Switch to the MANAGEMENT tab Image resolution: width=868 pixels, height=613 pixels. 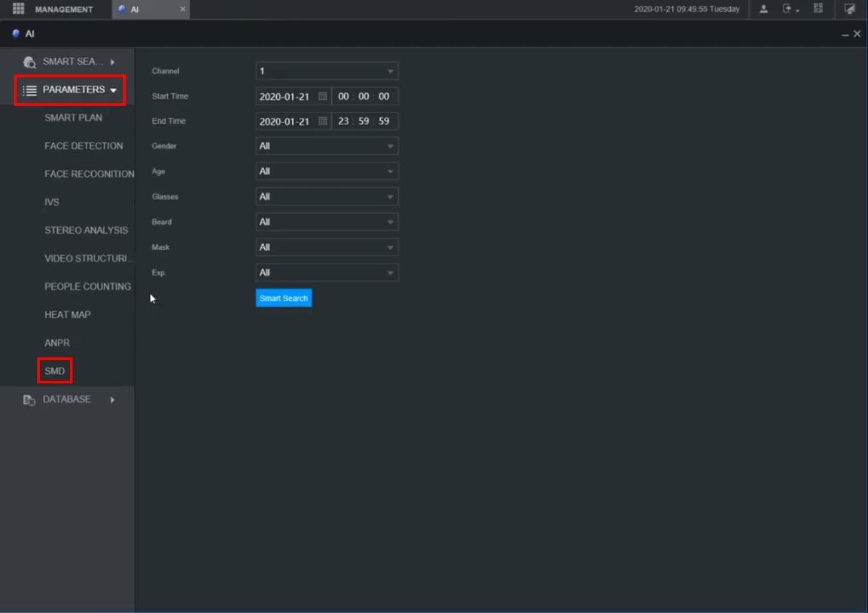pos(64,9)
